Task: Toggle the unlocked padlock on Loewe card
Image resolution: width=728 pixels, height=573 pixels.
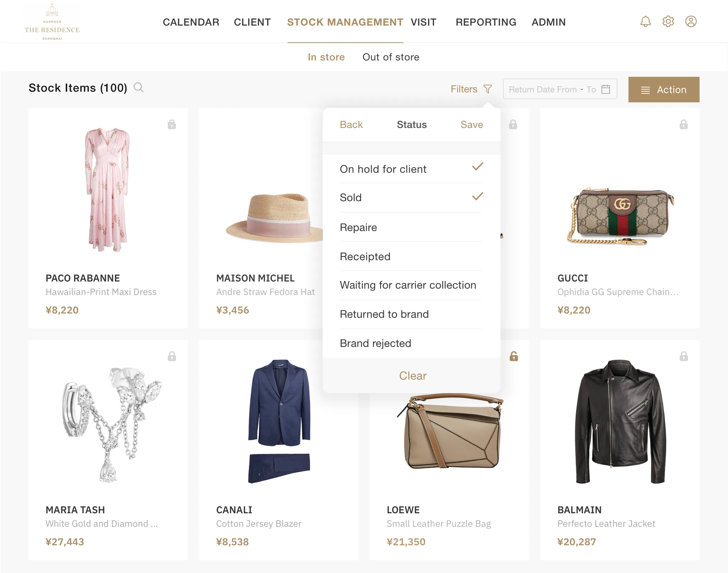Action: [514, 356]
